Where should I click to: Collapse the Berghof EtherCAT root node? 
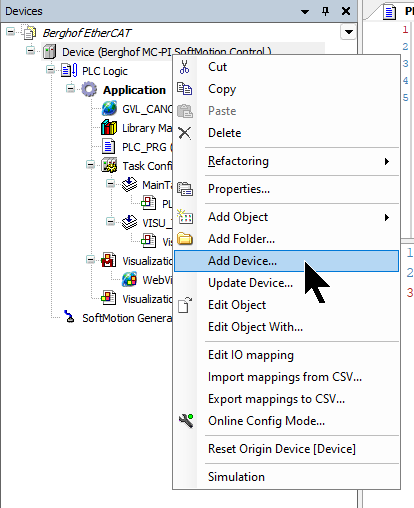11,32
